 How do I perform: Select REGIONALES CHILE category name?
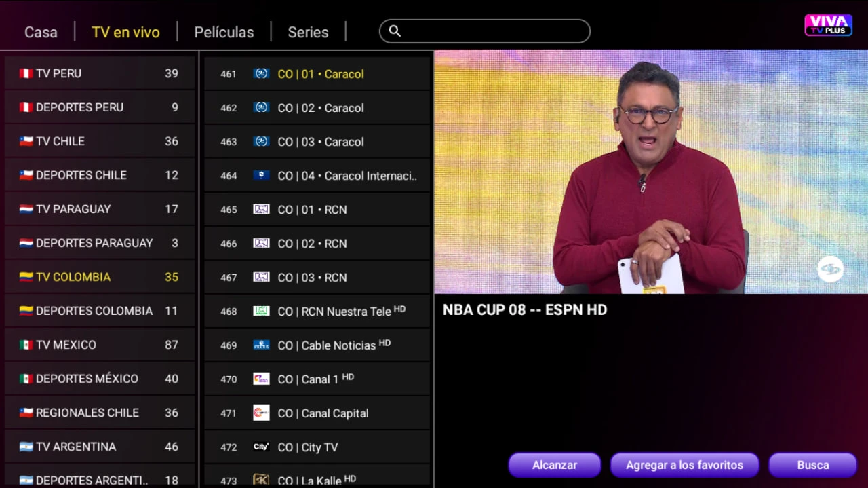tap(87, 413)
